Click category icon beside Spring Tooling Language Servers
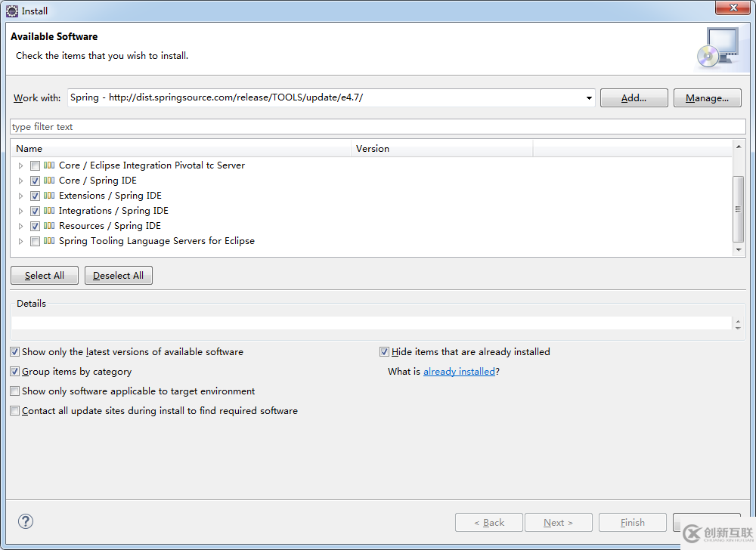The width and height of the screenshot is (756, 550). click(x=49, y=241)
